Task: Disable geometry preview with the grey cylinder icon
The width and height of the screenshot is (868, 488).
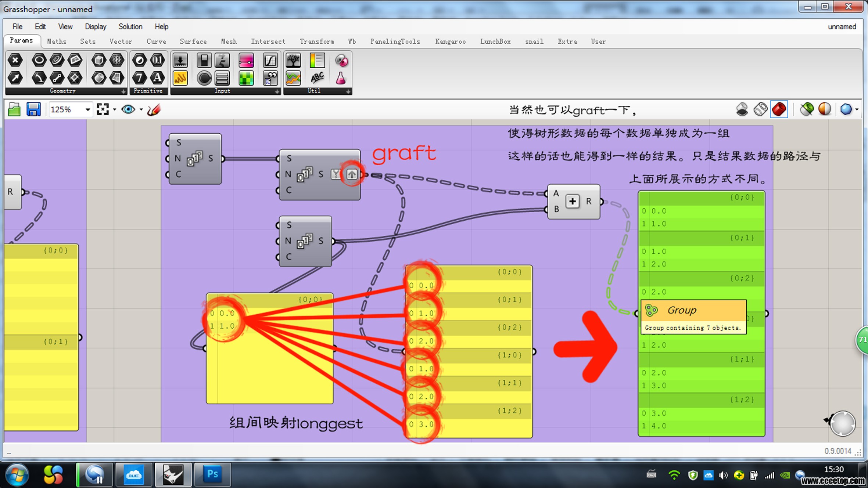Action: click(x=742, y=109)
